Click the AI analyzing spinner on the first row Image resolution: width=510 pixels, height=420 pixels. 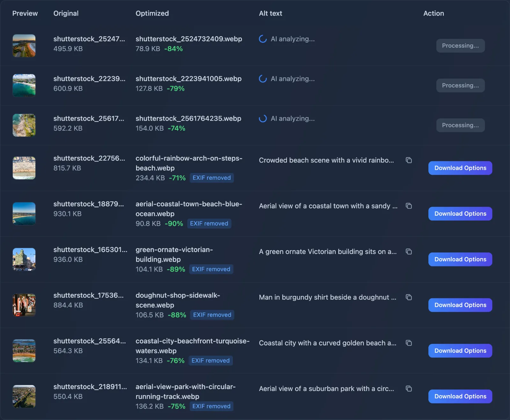[263, 39]
